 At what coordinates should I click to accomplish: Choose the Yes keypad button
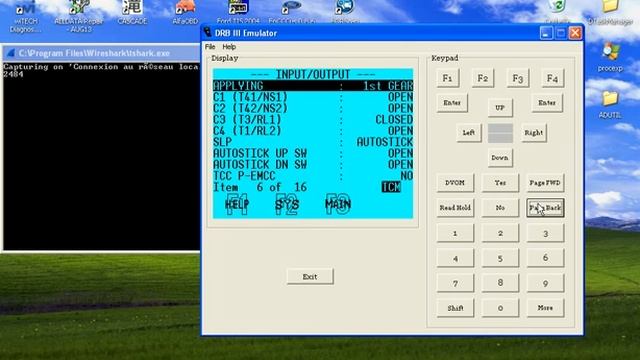[500, 183]
